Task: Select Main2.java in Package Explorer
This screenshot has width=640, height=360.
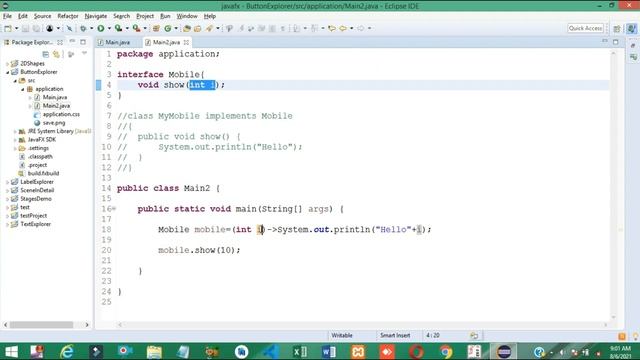Action: [56, 106]
